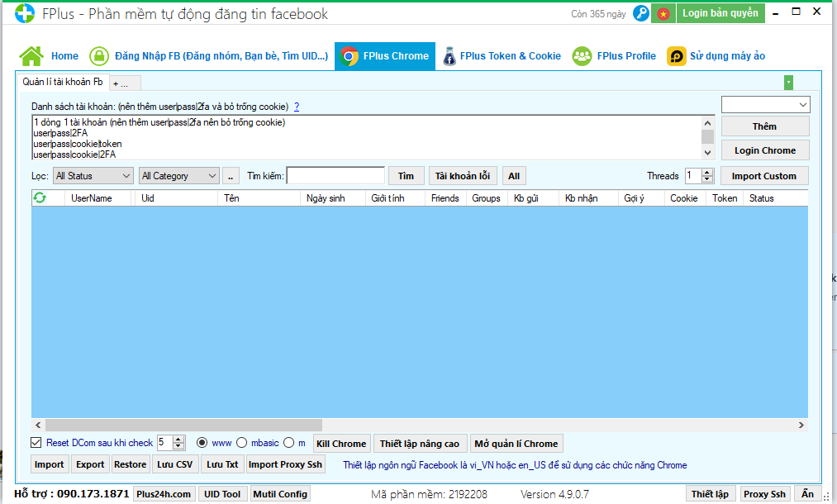The height and width of the screenshot is (504, 837).
Task: Switch to FPlus Token & Cookie tab
Action: (502, 56)
